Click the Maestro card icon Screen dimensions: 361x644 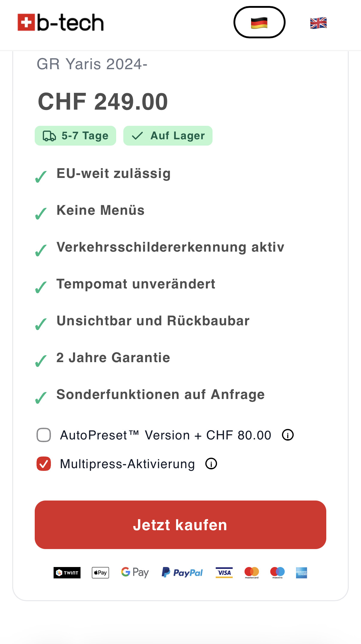(x=277, y=573)
